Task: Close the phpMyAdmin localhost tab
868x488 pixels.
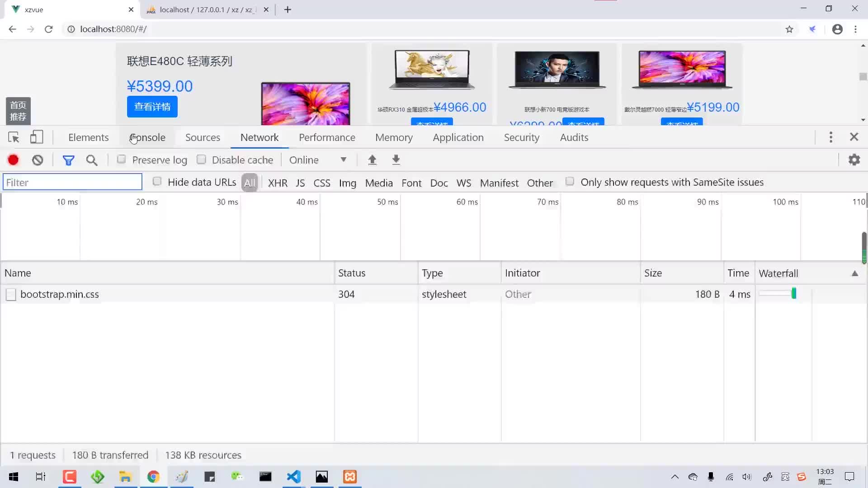Action: (266, 9)
